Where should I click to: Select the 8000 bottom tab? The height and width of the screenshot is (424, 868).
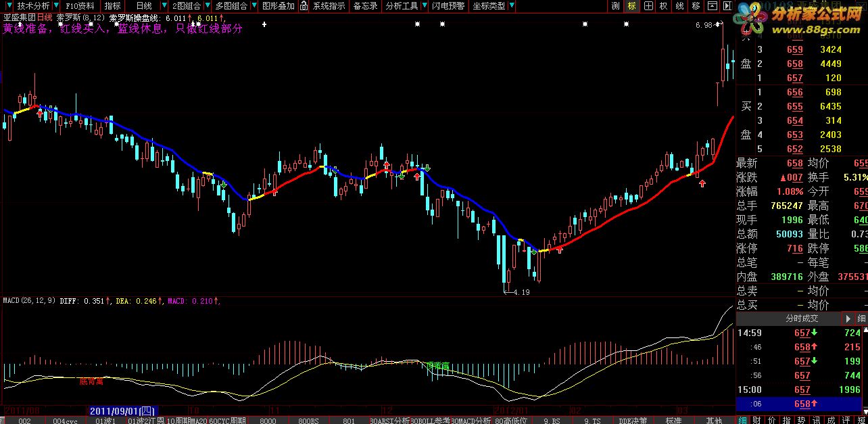tap(268, 420)
